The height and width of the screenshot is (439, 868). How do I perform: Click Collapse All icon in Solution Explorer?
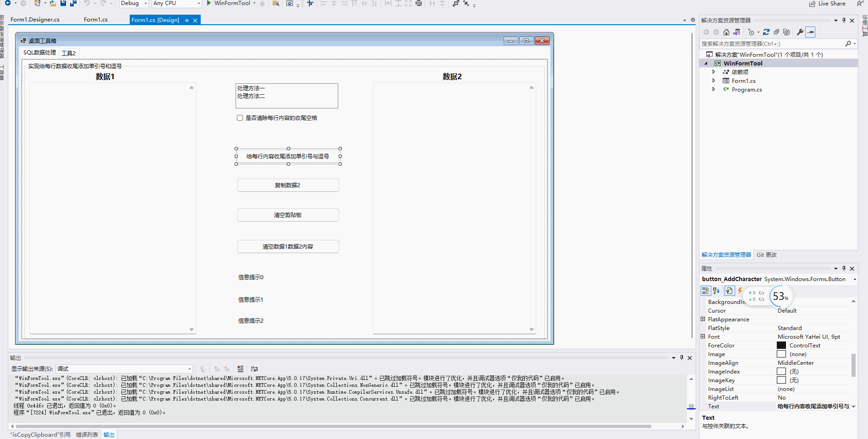[x=776, y=32]
